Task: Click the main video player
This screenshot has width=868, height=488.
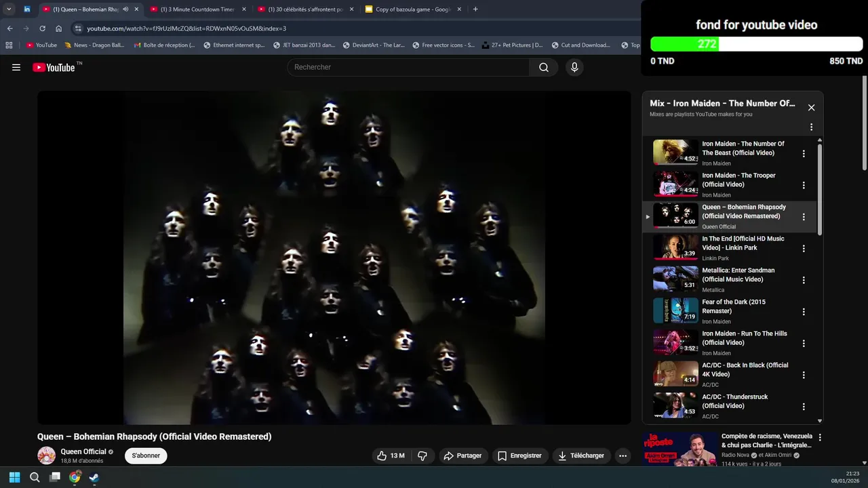Action: click(x=334, y=258)
